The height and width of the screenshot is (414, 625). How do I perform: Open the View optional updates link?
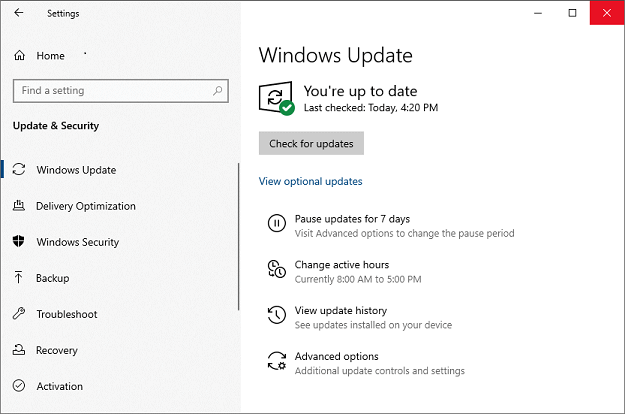pyautogui.click(x=310, y=182)
